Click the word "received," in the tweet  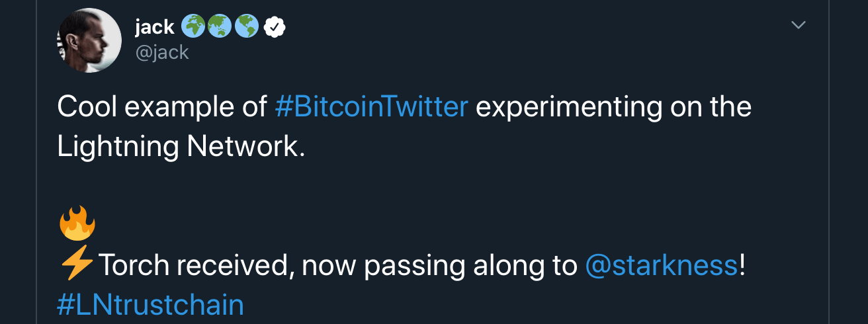[x=235, y=266]
